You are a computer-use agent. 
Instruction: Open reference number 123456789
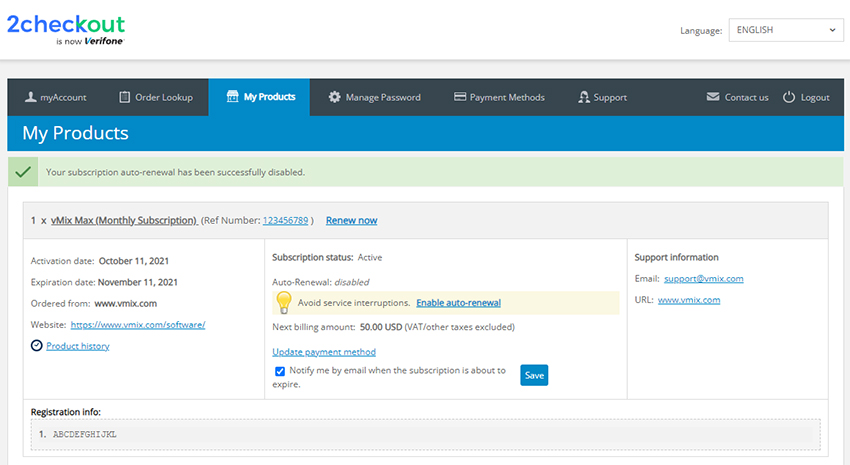[285, 221]
